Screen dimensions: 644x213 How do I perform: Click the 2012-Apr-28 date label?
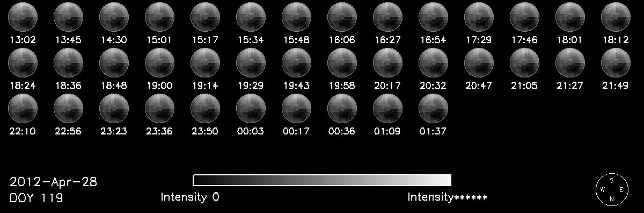tap(54, 182)
